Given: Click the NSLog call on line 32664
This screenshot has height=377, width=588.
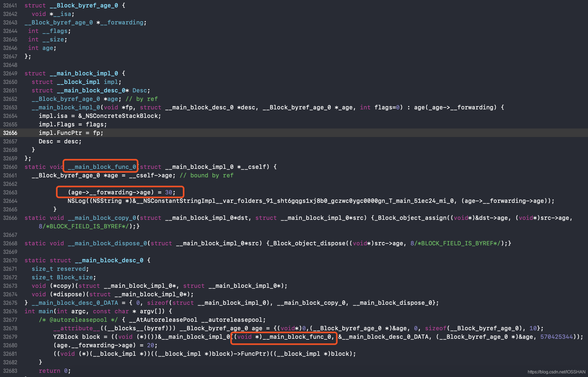Looking at the screenshot, I should [311, 201].
